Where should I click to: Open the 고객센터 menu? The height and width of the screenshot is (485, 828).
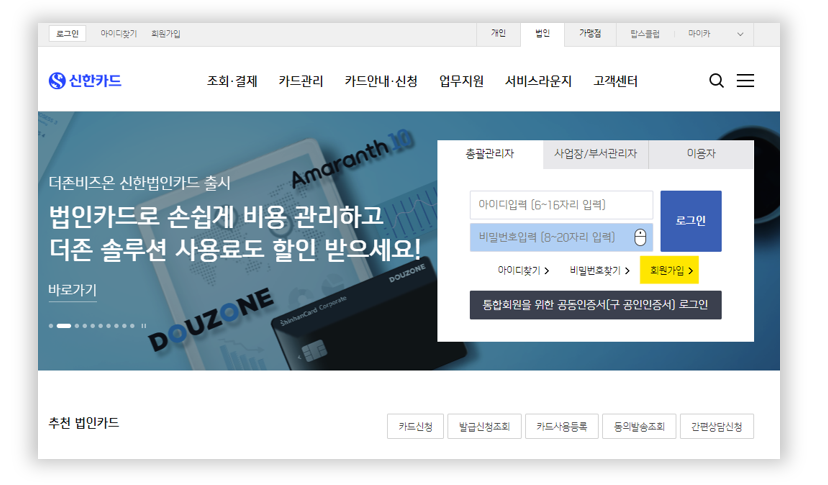coord(616,81)
